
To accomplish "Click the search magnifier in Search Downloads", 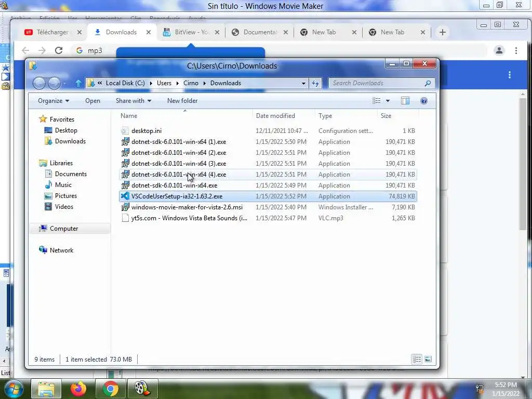I will tap(428, 83).
